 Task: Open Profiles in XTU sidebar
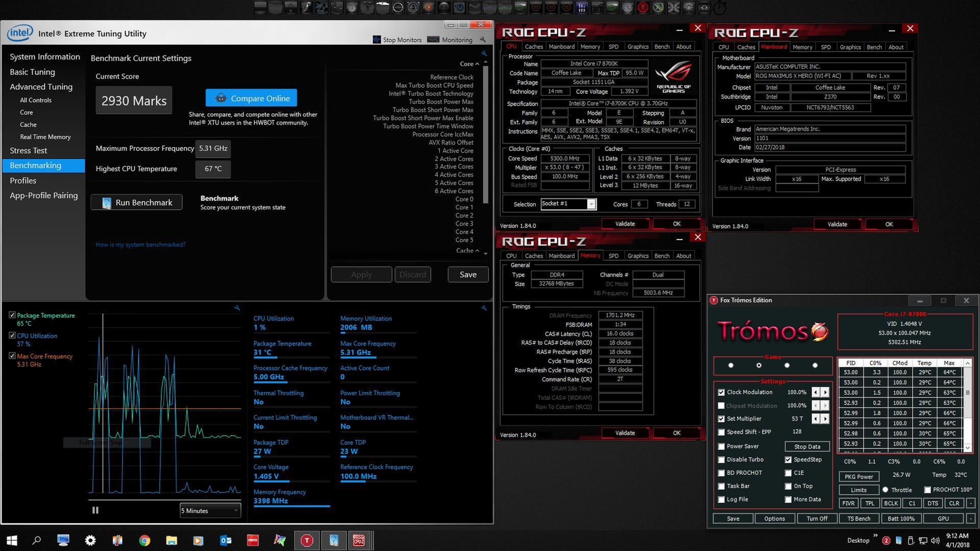pos(23,181)
